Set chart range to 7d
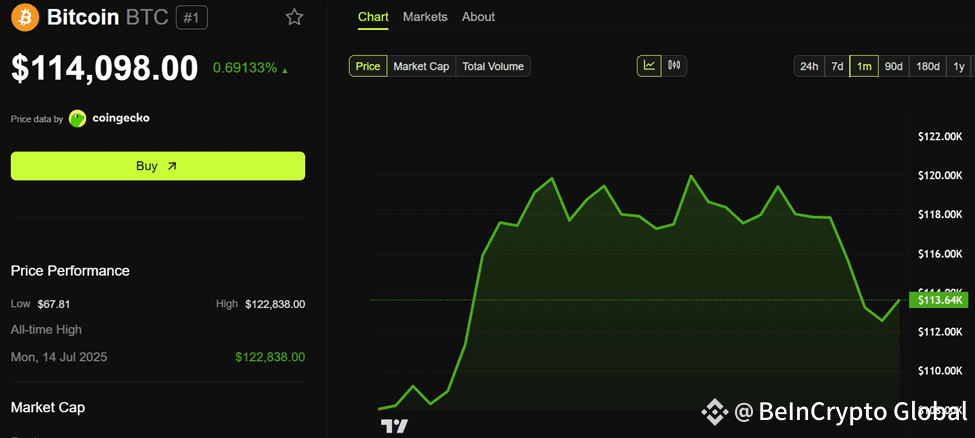Image resolution: width=975 pixels, height=438 pixels. [x=837, y=66]
